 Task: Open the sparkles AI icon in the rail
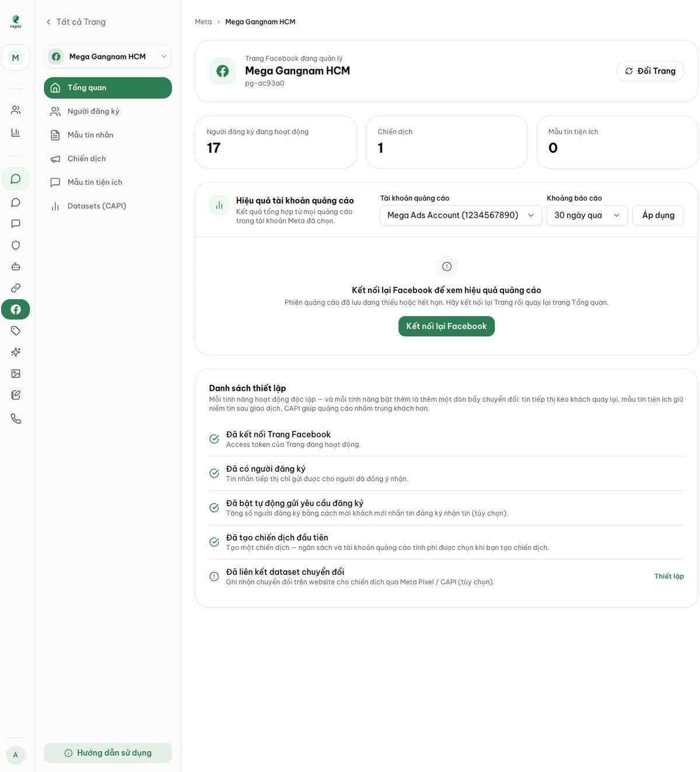pyautogui.click(x=16, y=352)
